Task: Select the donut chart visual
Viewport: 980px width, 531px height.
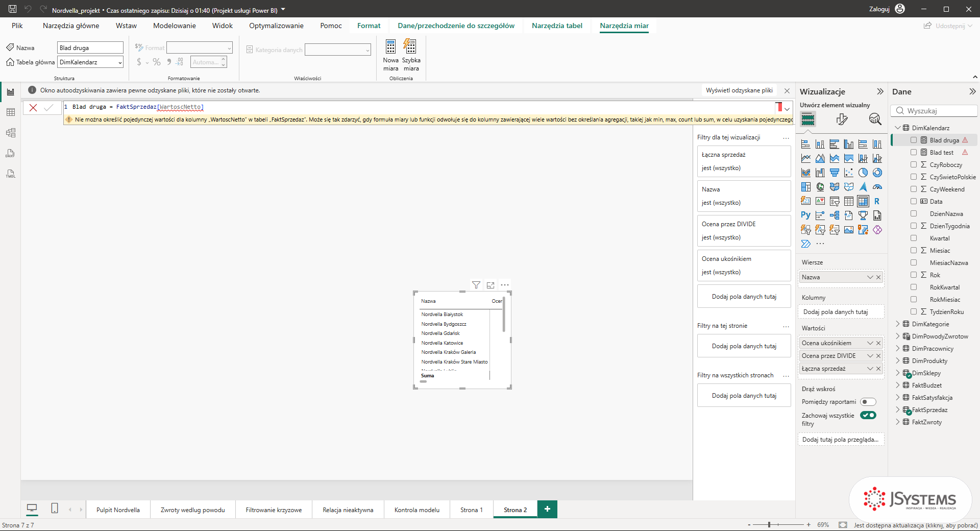Action: click(877, 173)
